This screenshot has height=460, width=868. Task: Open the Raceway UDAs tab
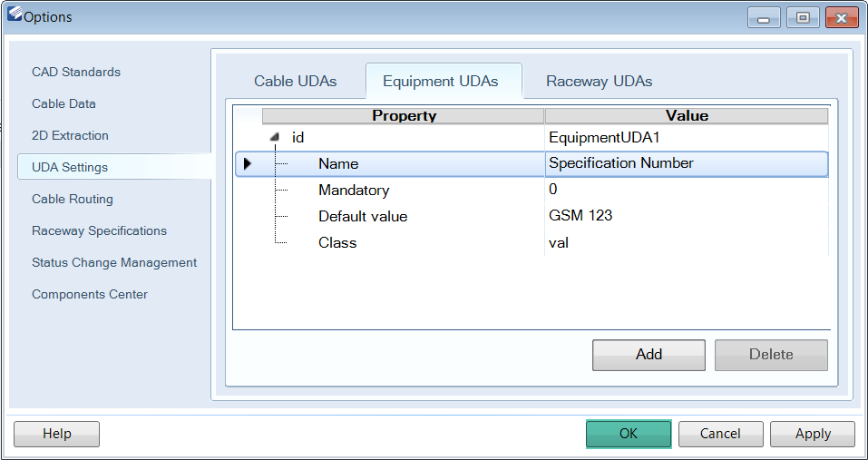tap(599, 82)
